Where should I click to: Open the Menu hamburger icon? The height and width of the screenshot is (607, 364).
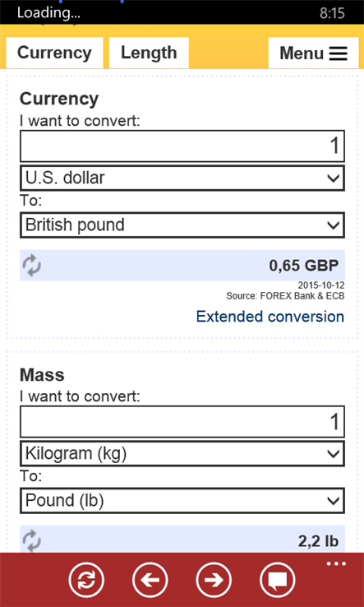click(339, 53)
